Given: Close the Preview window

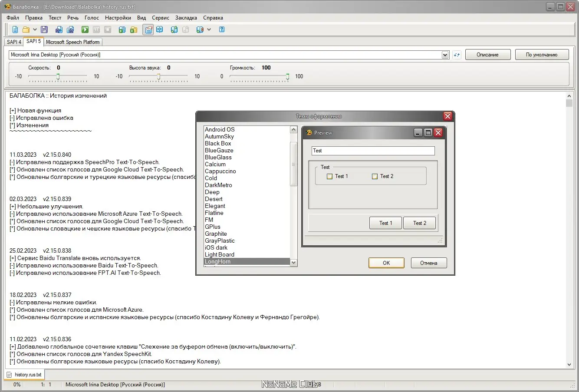Looking at the screenshot, I should [x=438, y=133].
